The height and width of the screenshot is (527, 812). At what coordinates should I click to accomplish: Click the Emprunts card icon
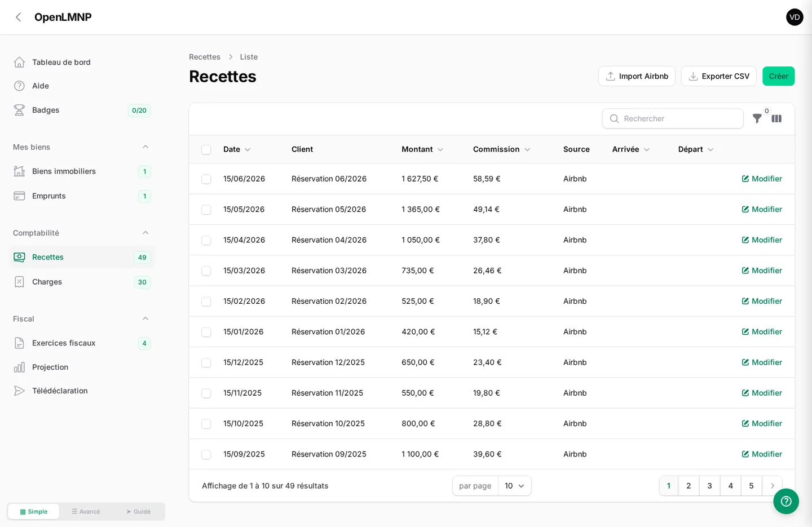tap(19, 196)
